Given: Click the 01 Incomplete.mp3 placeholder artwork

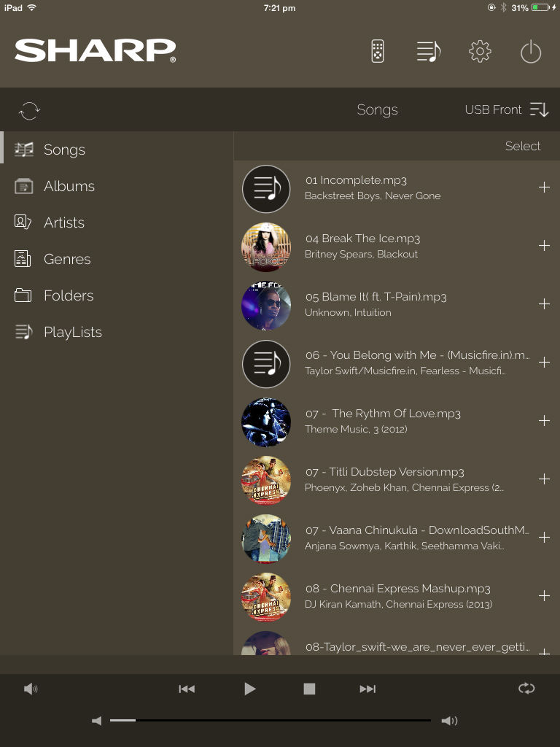Looking at the screenshot, I should [266, 189].
